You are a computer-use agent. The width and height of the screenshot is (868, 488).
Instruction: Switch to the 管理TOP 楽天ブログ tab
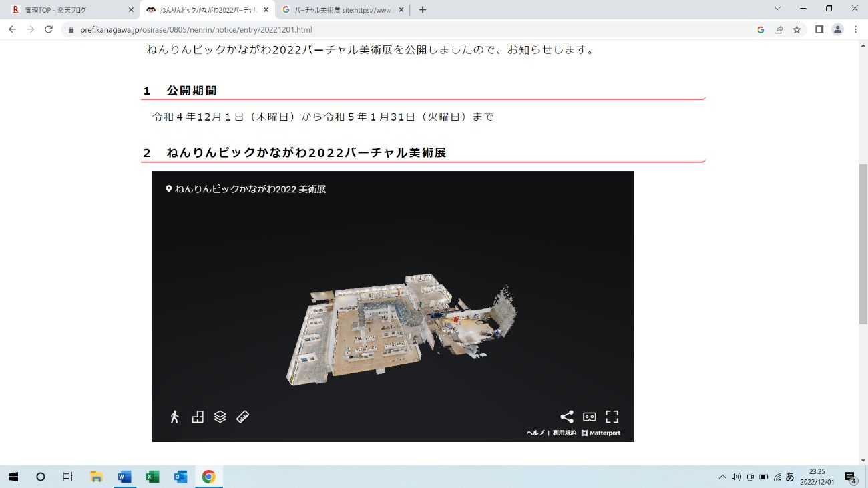coord(73,10)
